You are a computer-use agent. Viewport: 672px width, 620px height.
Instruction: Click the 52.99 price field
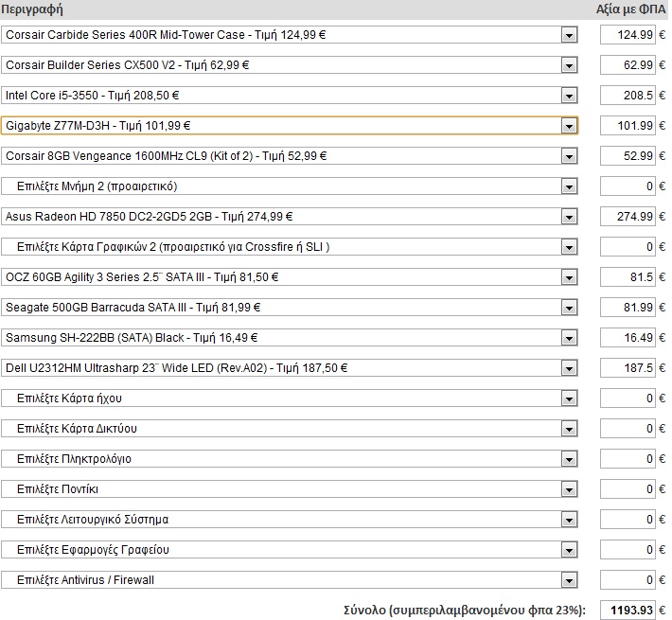(x=628, y=156)
